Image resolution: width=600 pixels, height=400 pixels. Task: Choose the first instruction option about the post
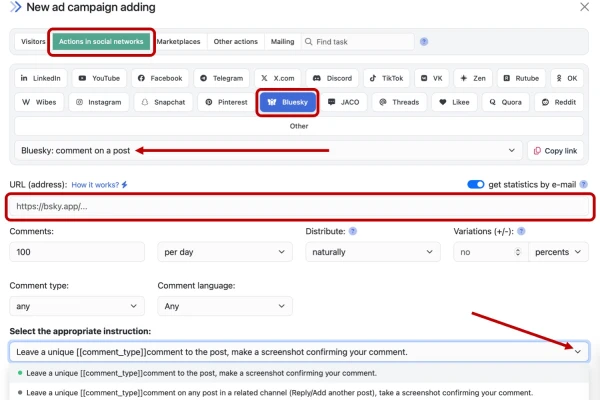click(299, 373)
